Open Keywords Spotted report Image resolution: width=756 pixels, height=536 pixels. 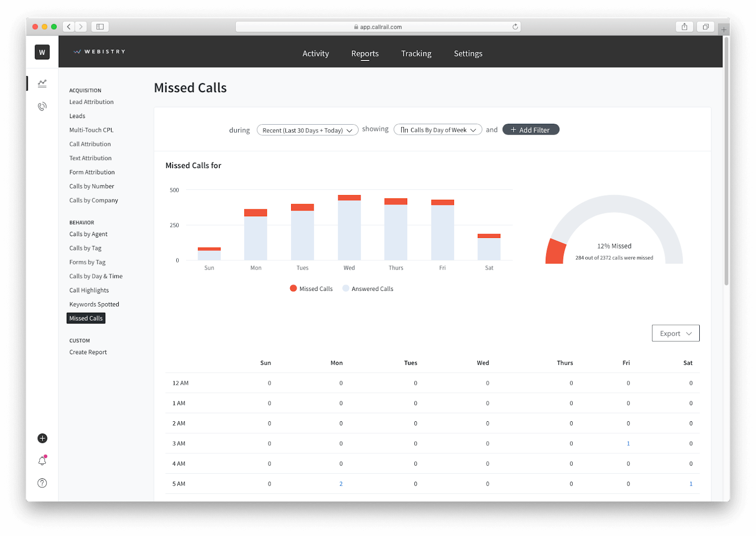pos(94,305)
